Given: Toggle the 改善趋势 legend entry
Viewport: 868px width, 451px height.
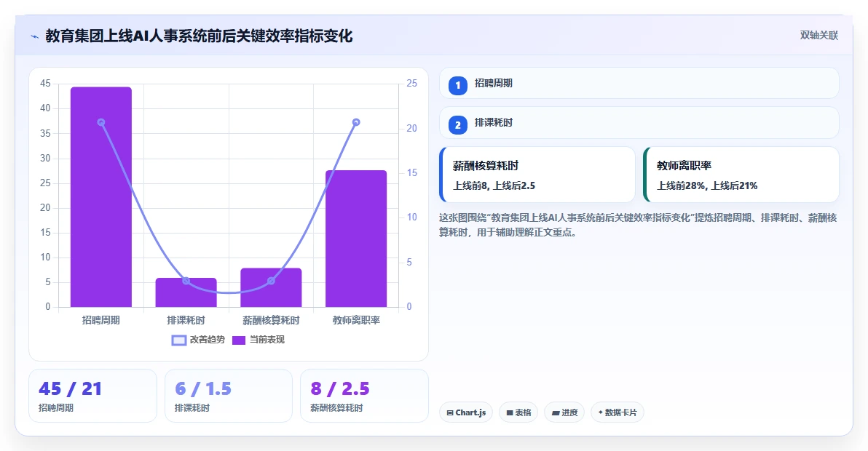Looking at the screenshot, I should pos(198,340).
